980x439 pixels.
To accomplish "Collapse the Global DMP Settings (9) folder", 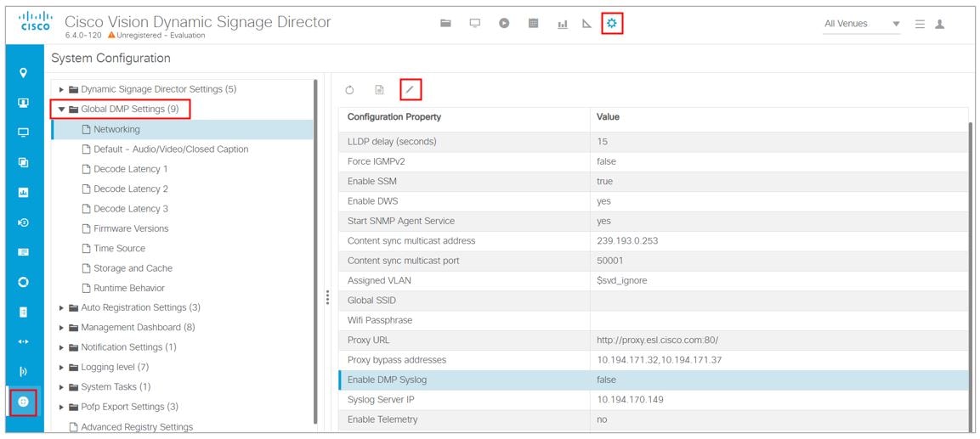I will (62, 110).
